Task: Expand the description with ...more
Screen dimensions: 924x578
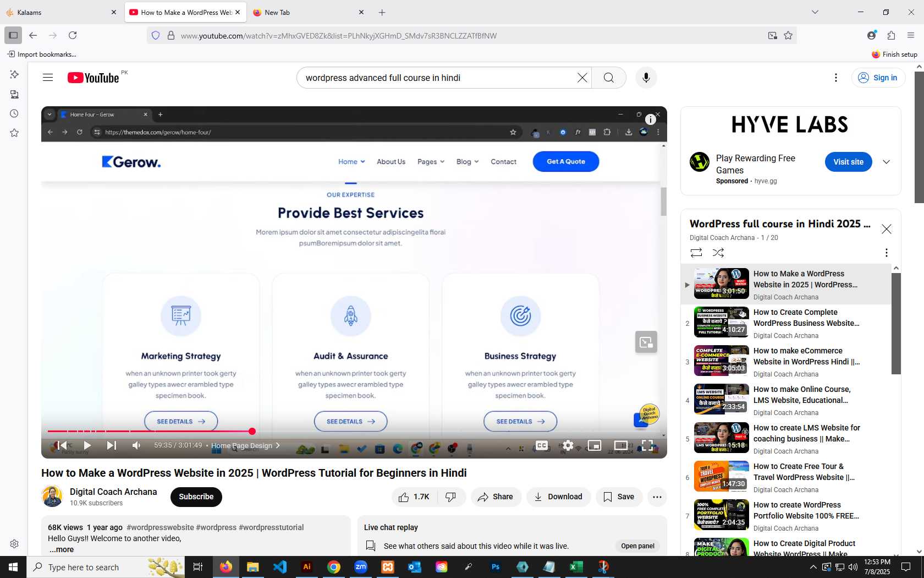Action: 62,549
